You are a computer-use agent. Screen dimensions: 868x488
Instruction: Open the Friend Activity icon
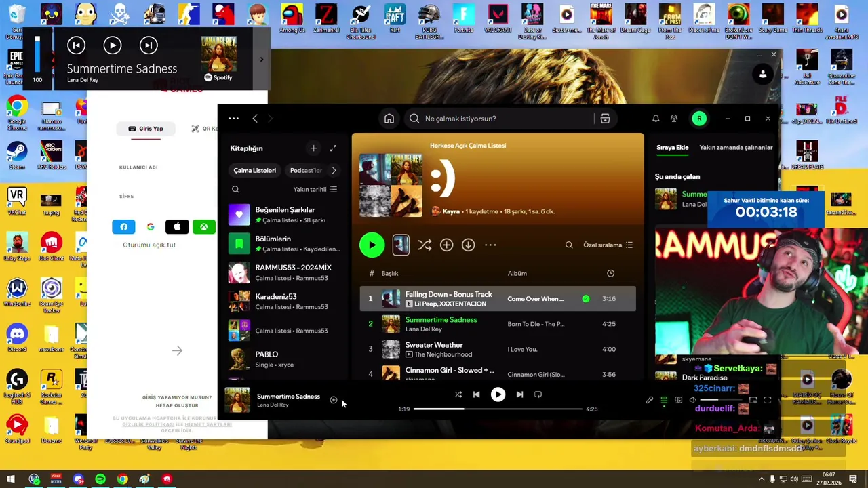(x=674, y=119)
